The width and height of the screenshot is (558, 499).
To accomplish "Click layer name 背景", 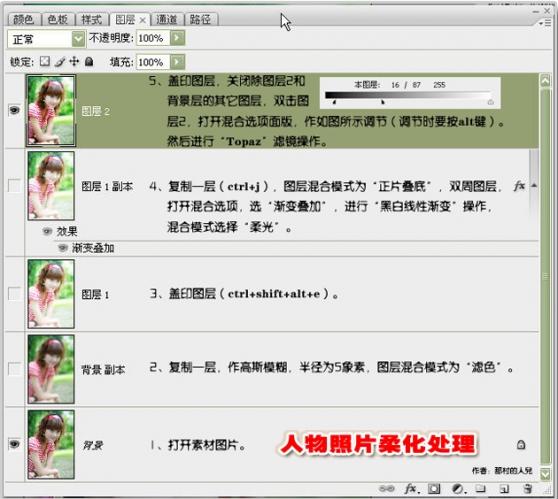I will coord(93,445).
